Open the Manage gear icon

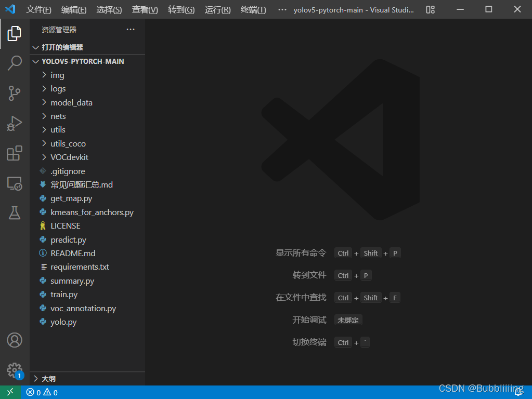point(14,370)
